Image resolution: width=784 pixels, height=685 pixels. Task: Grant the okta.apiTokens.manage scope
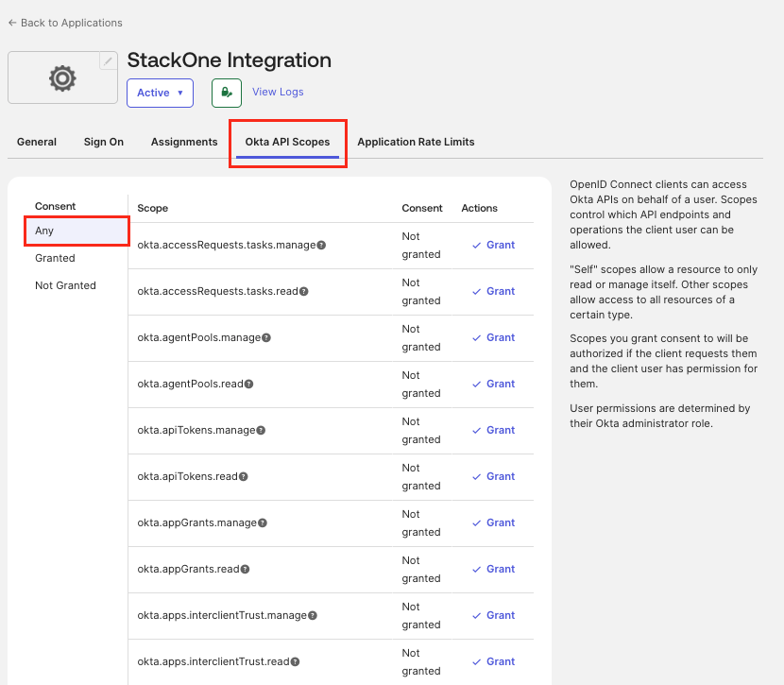coord(493,430)
